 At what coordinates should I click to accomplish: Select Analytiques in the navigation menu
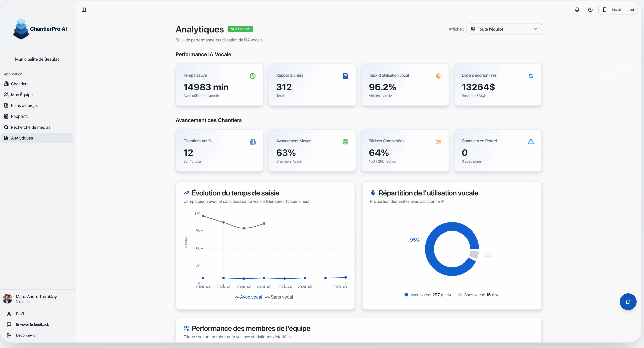pyautogui.click(x=22, y=138)
